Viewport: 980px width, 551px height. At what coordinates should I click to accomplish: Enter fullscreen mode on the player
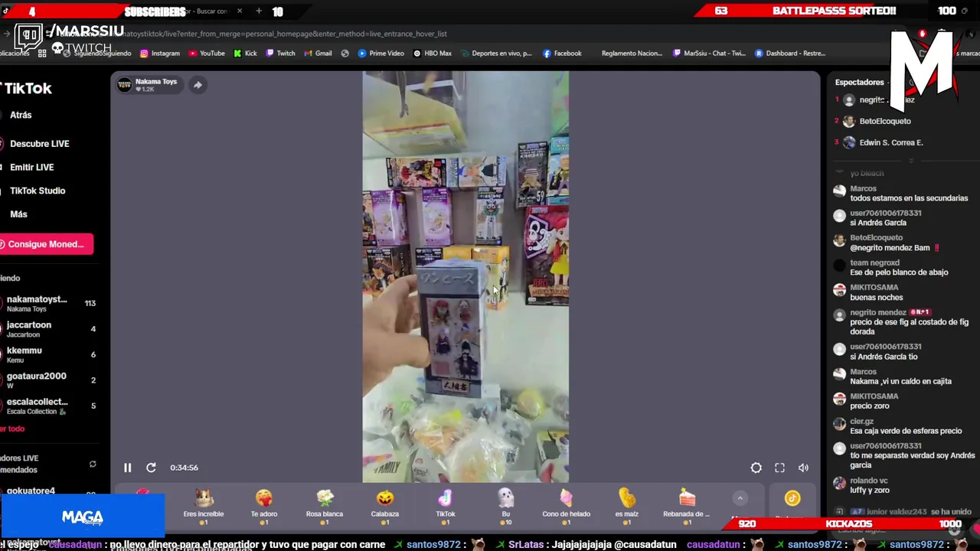coord(779,468)
